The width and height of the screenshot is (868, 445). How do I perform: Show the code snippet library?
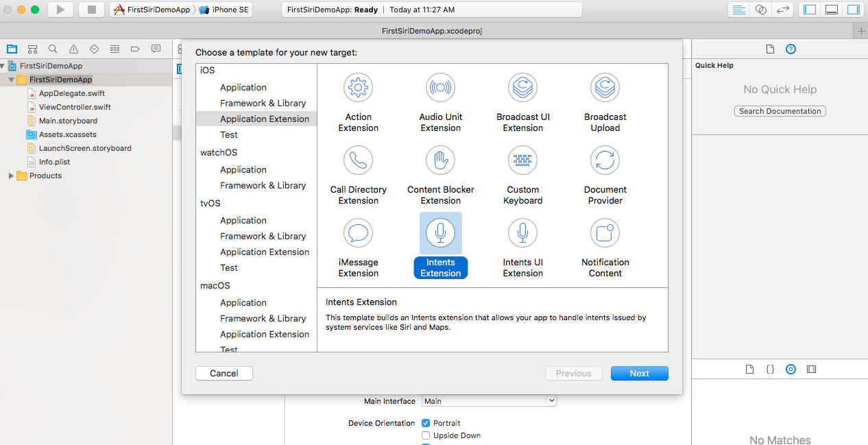[x=770, y=369]
